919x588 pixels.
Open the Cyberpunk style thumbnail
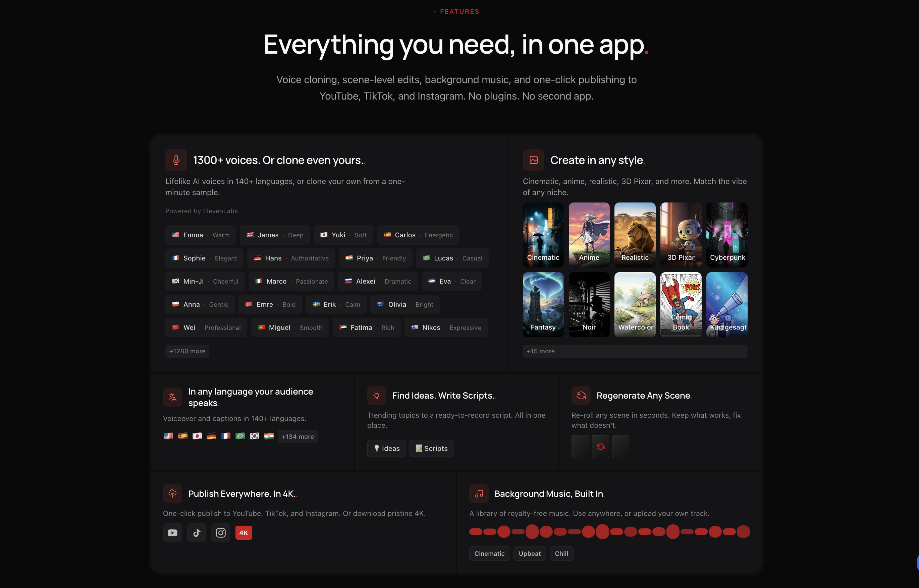pyautogui.click(x=726, y=235)
